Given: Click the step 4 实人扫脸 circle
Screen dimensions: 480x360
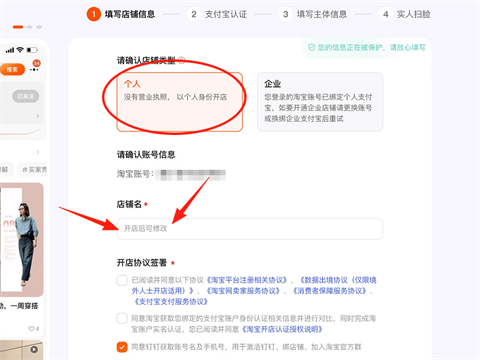Looking at the screenshot, I should [x=386, y=14].
